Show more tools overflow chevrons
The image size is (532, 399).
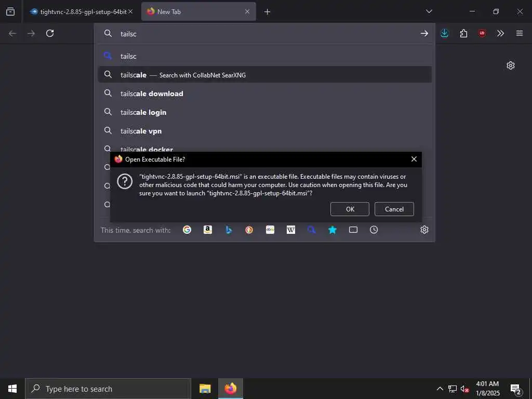coord(500,33)
